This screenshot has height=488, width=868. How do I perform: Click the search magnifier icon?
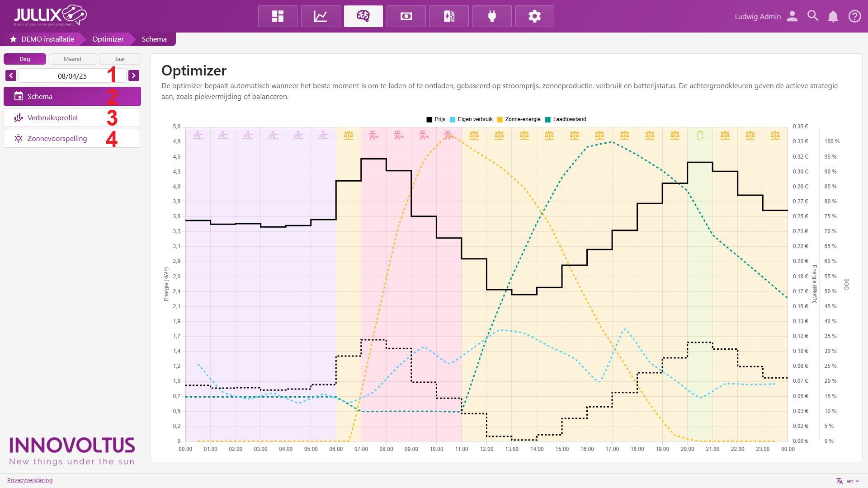click(x=813, y=16)
